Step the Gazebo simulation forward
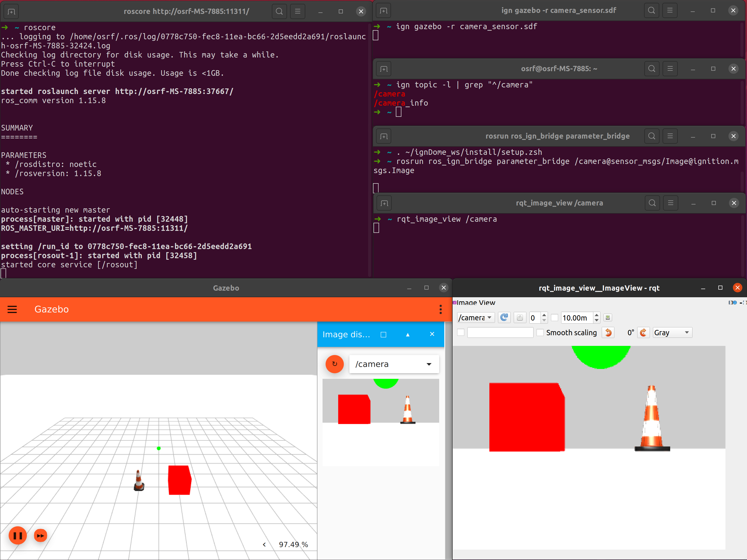Image resolution: width=747 pixels, height=560 pixels. click(41, 535)
